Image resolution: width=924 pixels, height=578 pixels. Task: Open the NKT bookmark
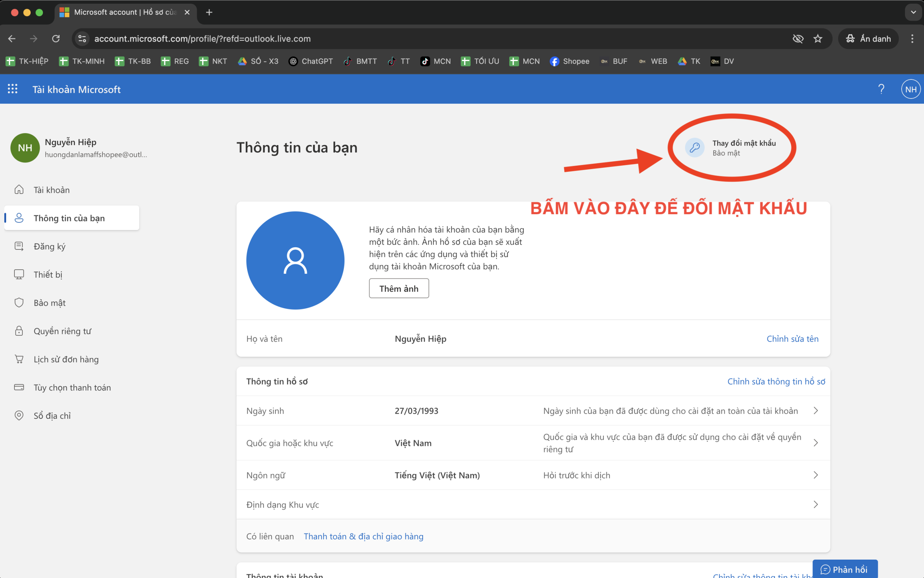[213, 61]
